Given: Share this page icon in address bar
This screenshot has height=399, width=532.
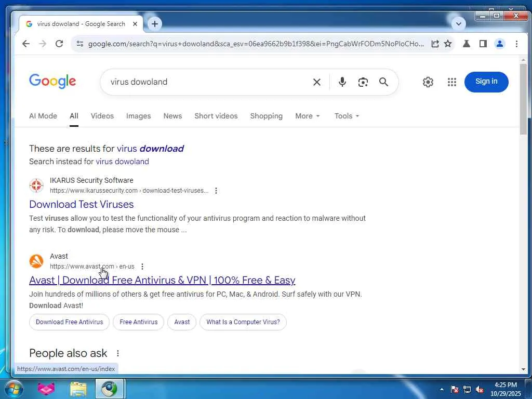Looking at the screenshot, I should pos(435,44).
